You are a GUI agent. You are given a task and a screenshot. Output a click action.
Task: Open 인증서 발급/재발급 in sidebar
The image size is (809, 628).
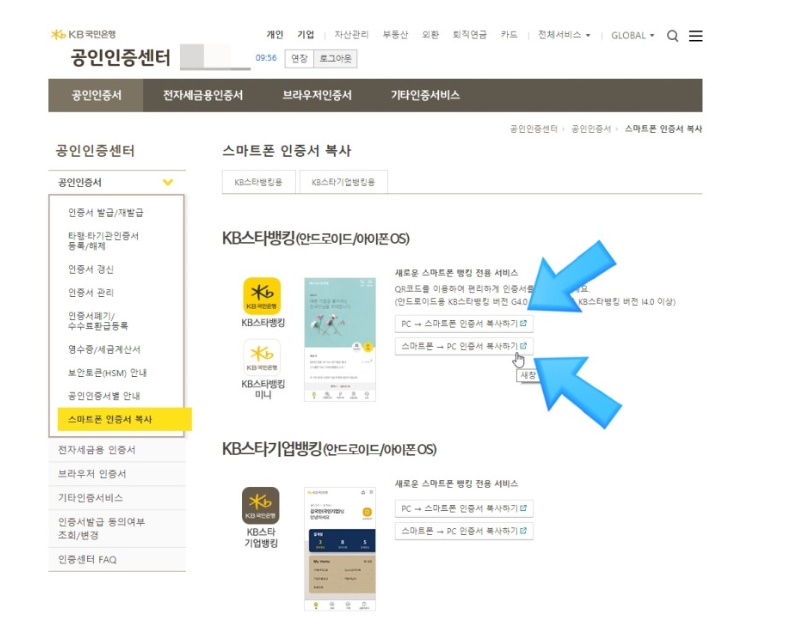point(106,213)
